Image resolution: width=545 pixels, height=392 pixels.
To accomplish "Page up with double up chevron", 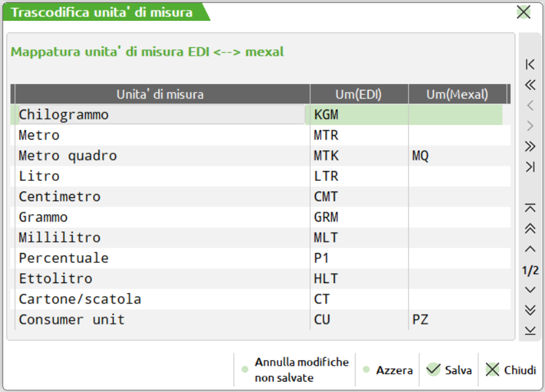I will tap(531, 228).
